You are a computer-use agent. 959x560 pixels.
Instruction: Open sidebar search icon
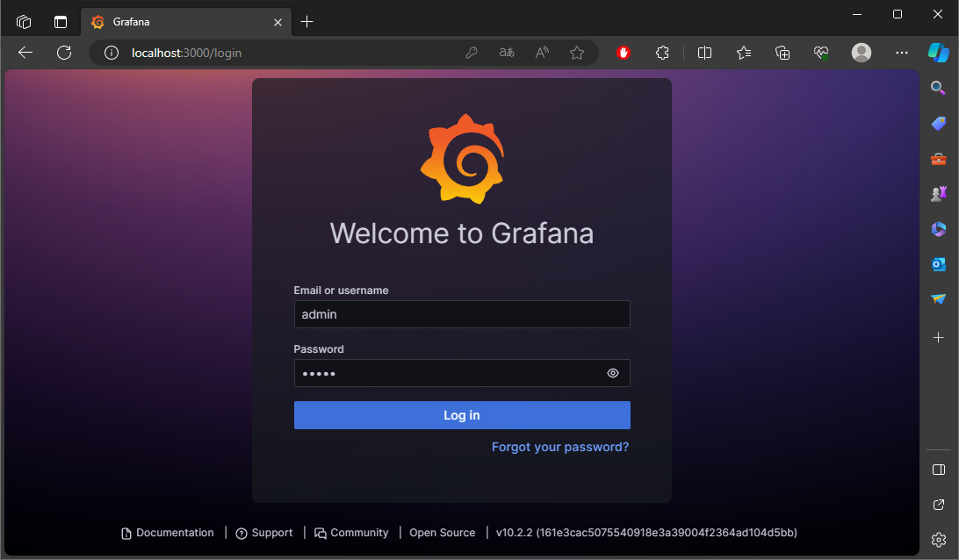[x=938, y=88]
